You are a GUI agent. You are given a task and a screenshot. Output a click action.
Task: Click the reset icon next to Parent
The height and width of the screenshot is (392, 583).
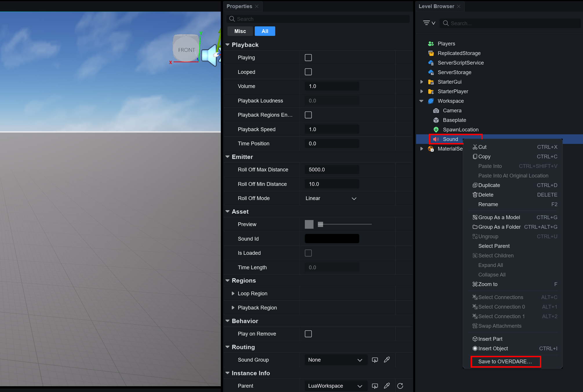click(x=400, y=386)
